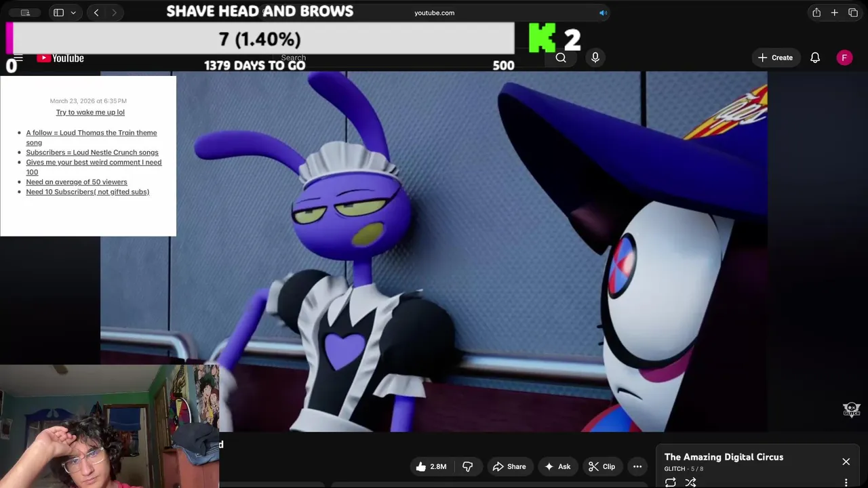Click the YouTube search magnifier button

561,58
